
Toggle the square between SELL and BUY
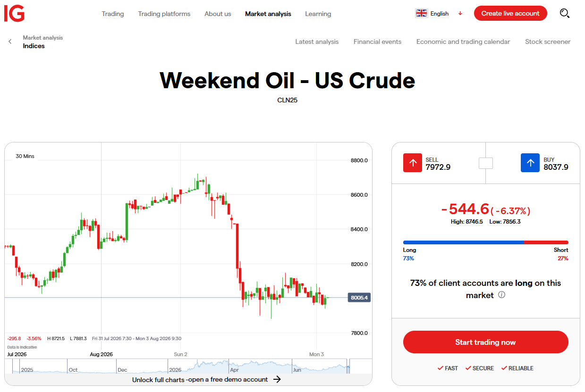pyautogui.click(x=486, y=163)
